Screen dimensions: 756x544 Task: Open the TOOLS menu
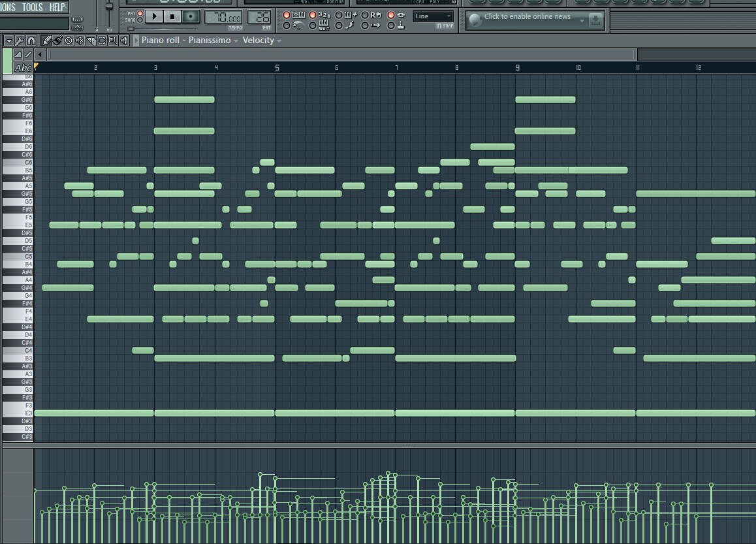pos(32,7)
